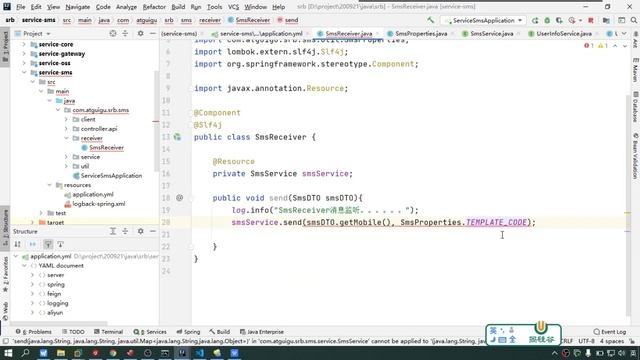Open the application.yml editor tab

click(x=261, y=33)
